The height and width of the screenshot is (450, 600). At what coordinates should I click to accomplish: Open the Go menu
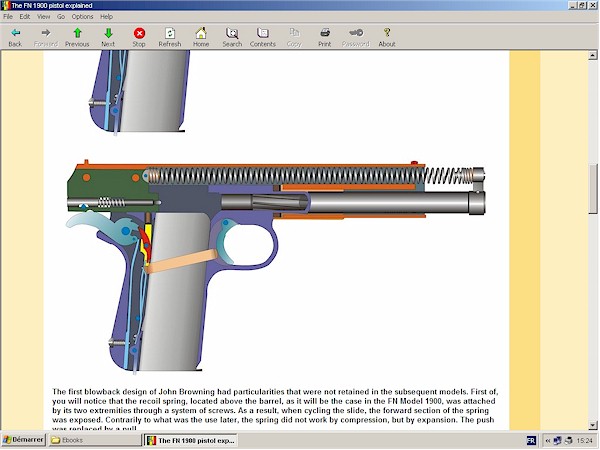pos(61,17)
